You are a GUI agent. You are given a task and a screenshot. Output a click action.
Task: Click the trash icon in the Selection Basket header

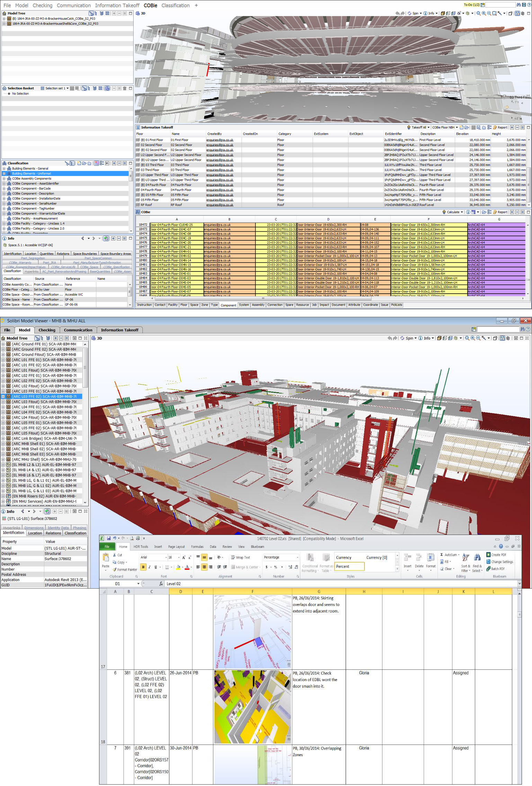[125, 88]
